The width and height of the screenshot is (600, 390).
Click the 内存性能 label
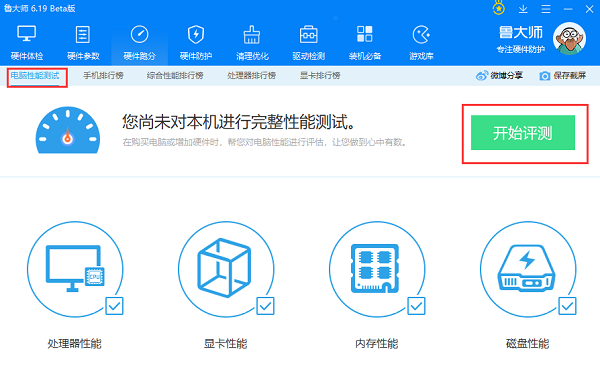click(377, 343)
